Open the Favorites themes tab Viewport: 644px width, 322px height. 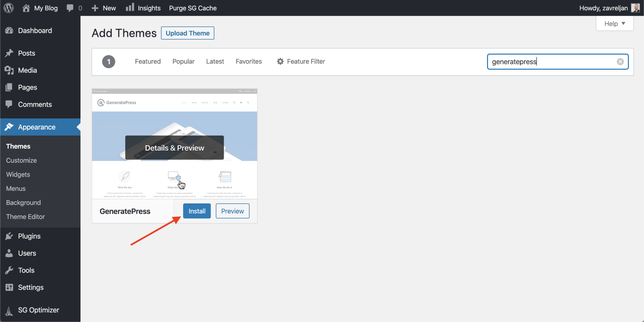pos(249,61)
